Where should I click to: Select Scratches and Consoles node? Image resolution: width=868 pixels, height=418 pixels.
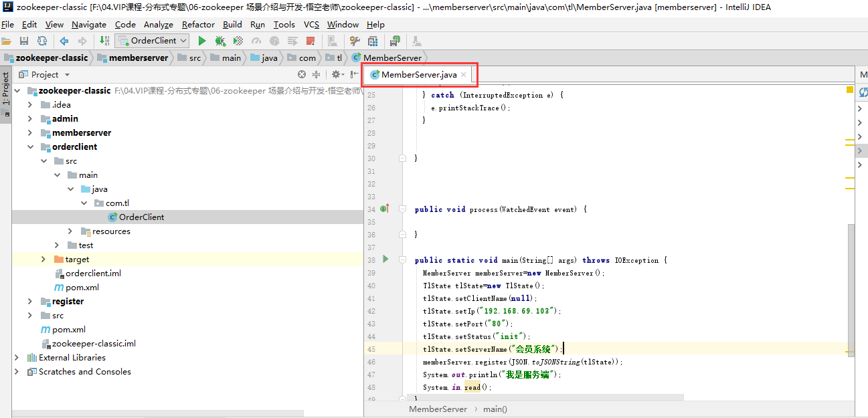pos(79,372)
